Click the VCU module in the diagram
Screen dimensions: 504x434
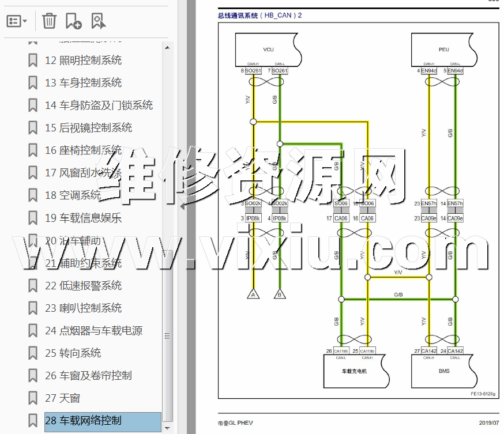point(268,50)
